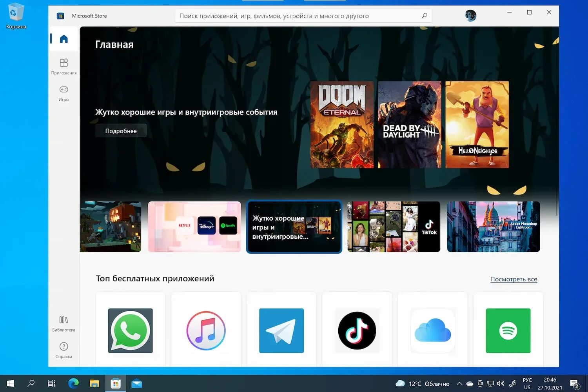Open taskbar search
This screenshot has height=392, width=588.
click(31, 383)
